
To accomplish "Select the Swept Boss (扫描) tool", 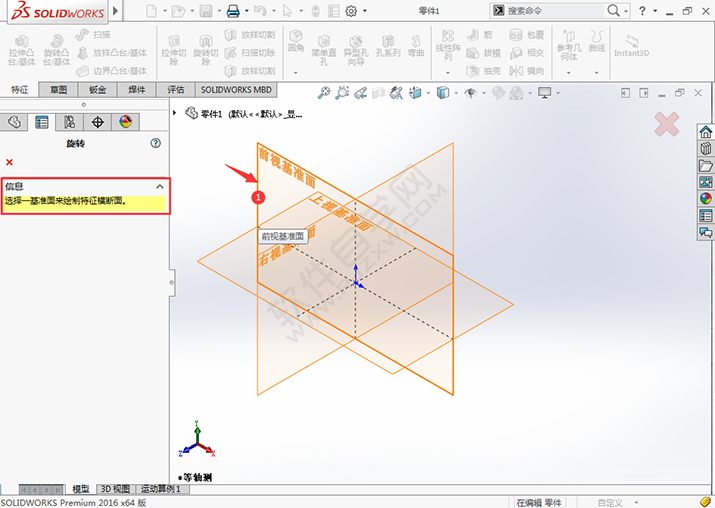I will pos(93,34).
